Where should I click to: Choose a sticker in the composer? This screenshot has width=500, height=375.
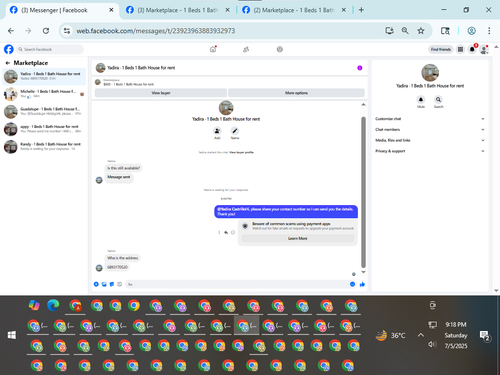click(x=112, y=284)
